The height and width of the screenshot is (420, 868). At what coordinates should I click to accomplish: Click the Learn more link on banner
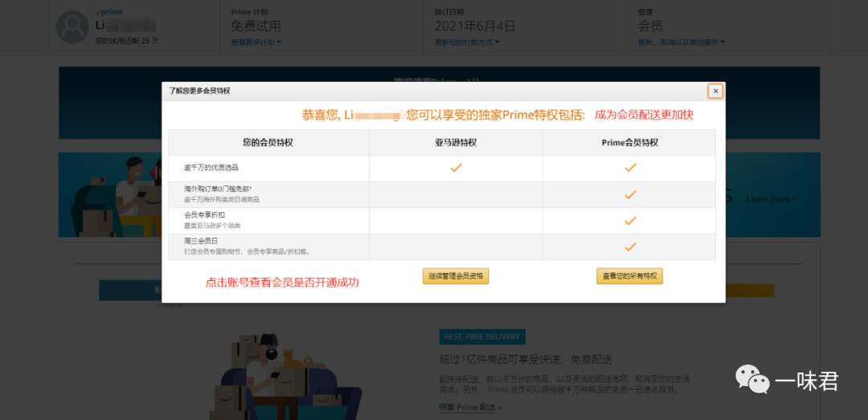click(770, 198)
